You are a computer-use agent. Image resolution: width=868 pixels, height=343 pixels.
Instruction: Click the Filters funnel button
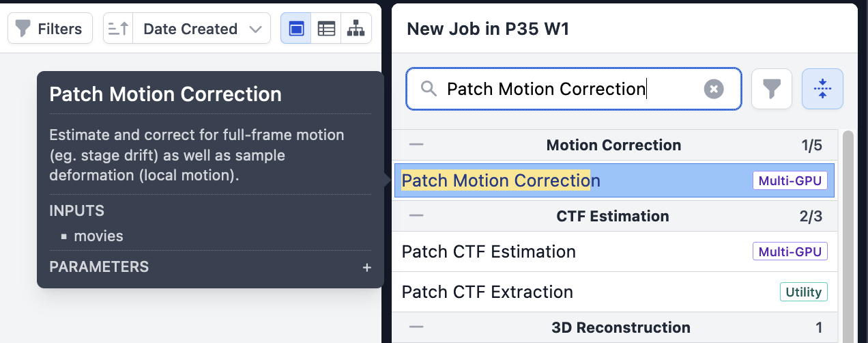50,29
